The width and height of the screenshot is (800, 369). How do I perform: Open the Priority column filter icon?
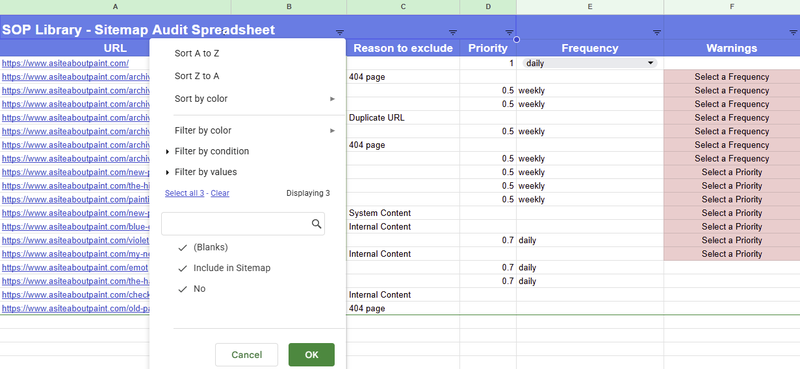[x=509, y=33]
